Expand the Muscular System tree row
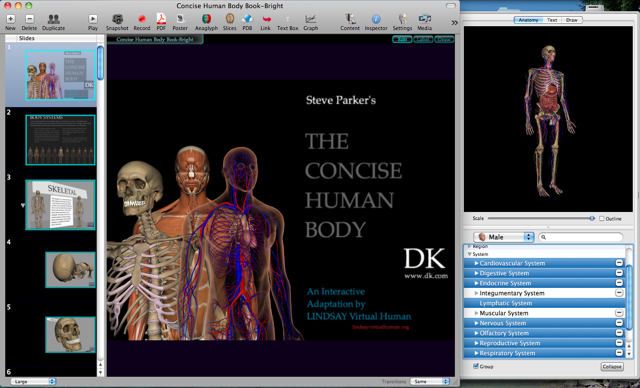The image size is (640, 388). [476, 313]
